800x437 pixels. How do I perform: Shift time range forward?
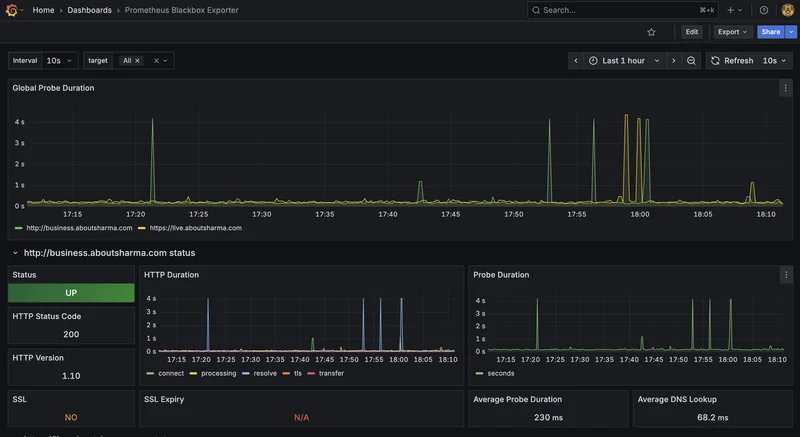pos(673,61)
